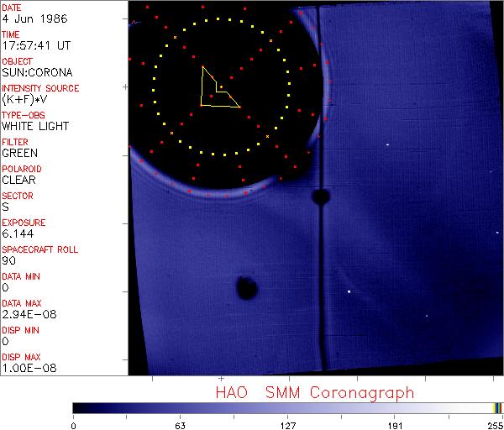This screenshot has height=430, width=504.
Task: Click the HAO SMM Coronagraph title
Action: pos(314,392)
